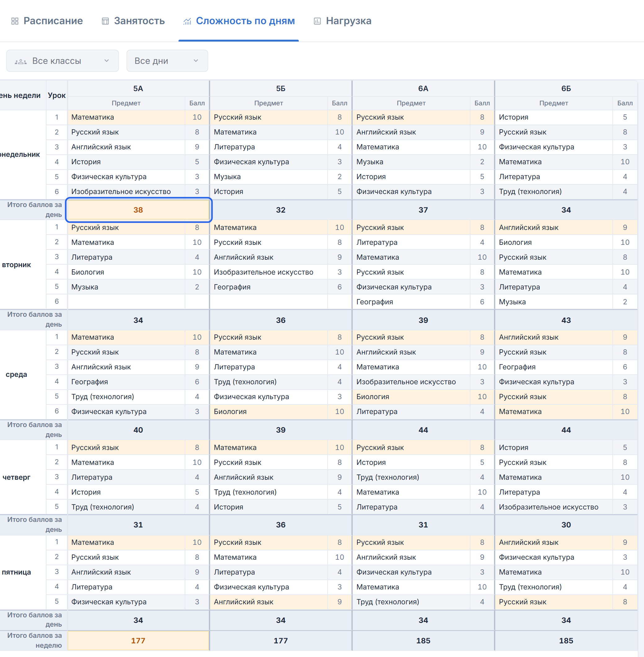Select Tuesday's total 43 for 6Б
Image resolution: width=644 pixels, height=657 pixels.
566,320
